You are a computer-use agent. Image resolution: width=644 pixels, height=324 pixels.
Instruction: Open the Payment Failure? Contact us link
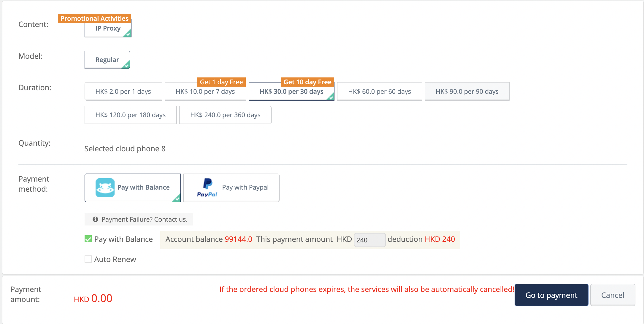coord(144,219)
